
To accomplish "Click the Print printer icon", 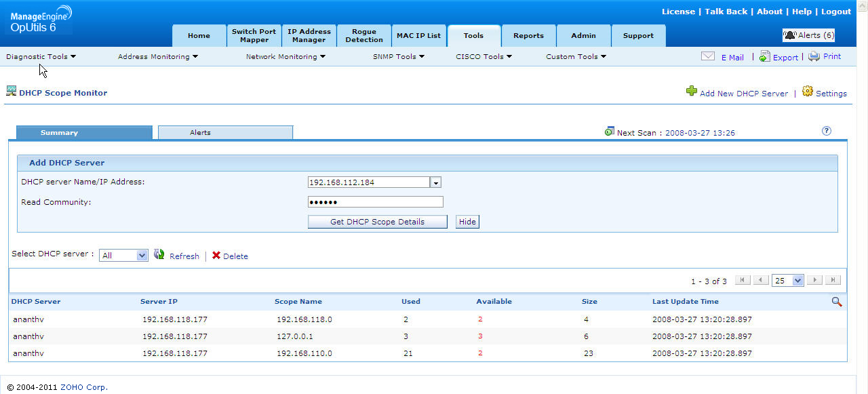I will click(814, 57).
